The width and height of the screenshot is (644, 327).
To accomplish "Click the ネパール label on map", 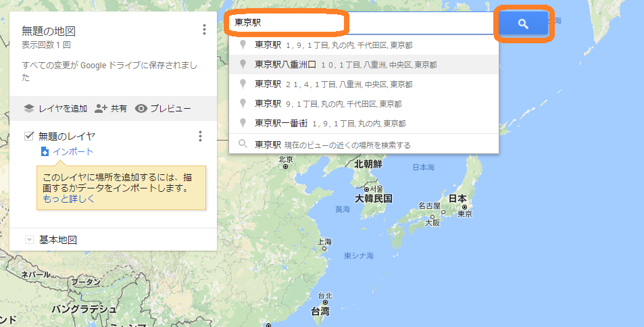I will (x=36, y=274).
